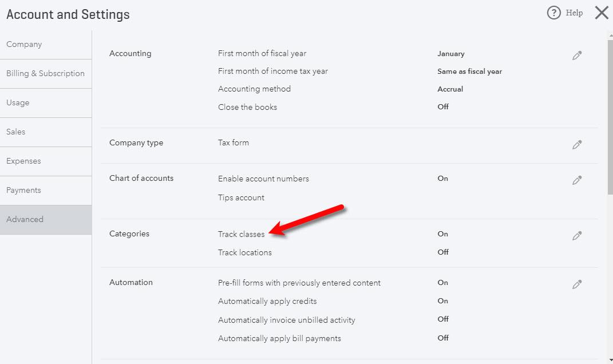Click the Accounting section edit pencil

click(577, 56)
